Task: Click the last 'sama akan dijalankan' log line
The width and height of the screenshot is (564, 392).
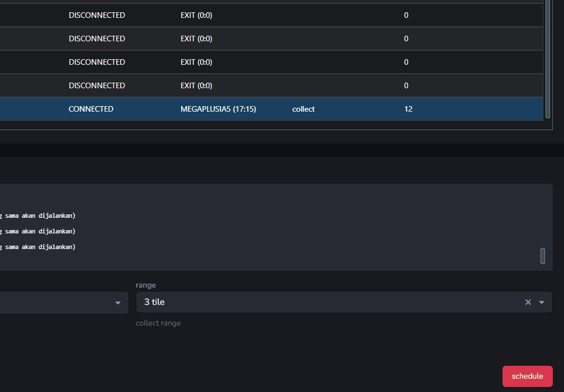Action: tap(39, 246)
